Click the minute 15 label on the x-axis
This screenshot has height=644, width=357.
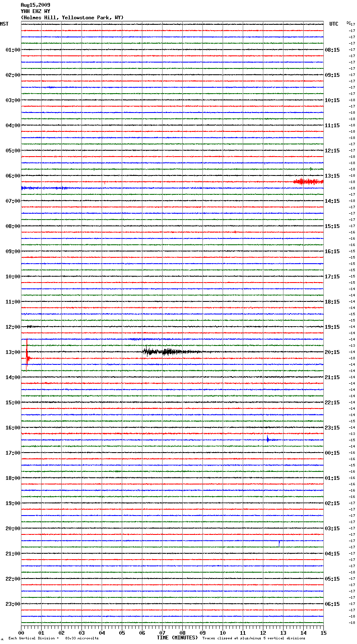[x=323, y=633]
